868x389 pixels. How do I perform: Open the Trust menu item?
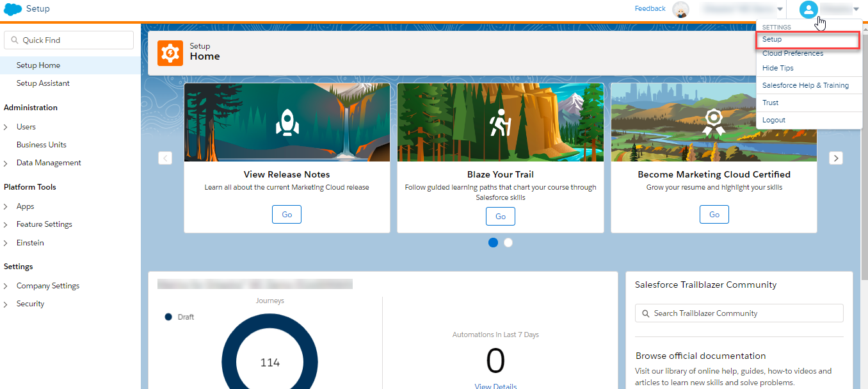click(x=770, y=103)
